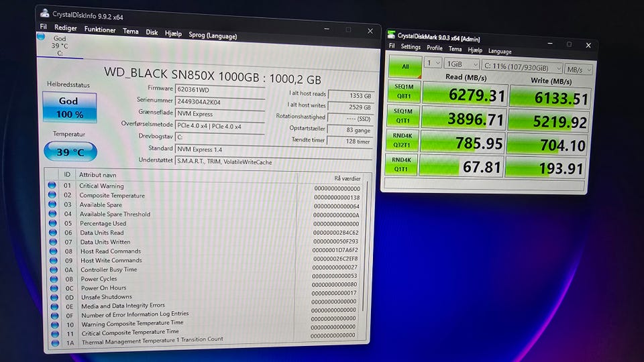This screenshot has width=644, height=362.
Task: Open the Settings menu in CrystalDiskMark
Action: coord(411,47)
